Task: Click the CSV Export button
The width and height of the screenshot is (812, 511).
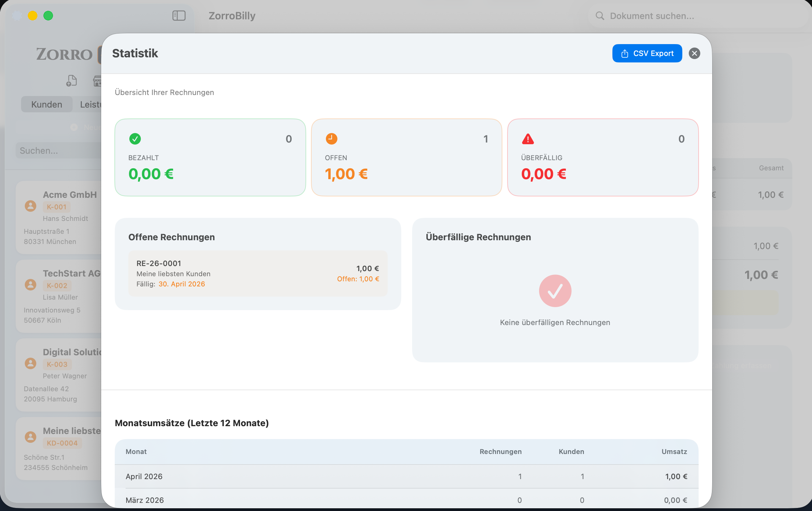Action: click(x=647, y=53)
